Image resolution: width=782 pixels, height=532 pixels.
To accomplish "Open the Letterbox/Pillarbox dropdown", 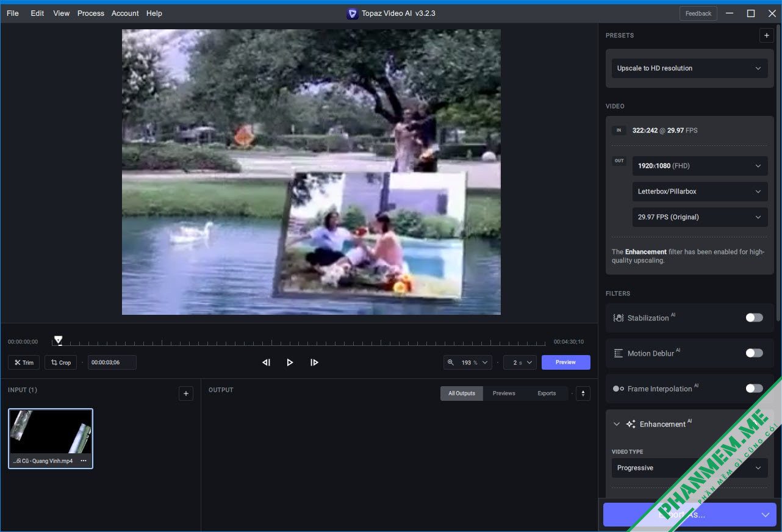I will pyautogui.click(x=700, y=192).
